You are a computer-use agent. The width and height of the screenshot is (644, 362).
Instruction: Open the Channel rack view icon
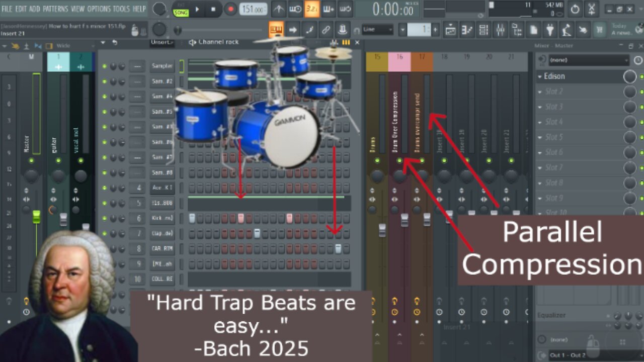(x=484, y=30)
